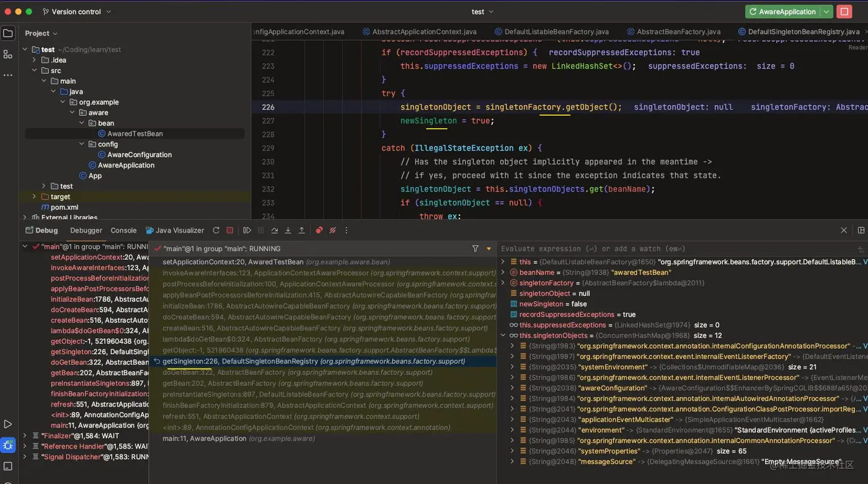The width and height of the screenshot is (868, 484).
Task: Open the DefaultListableBeanFactory.java editor tab
Action: coord(552,32)
